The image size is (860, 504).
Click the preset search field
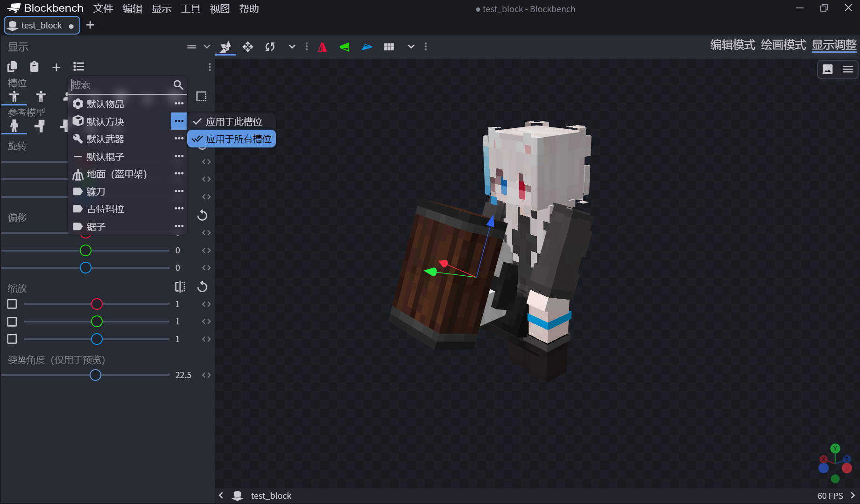click(x=121, y=85)
